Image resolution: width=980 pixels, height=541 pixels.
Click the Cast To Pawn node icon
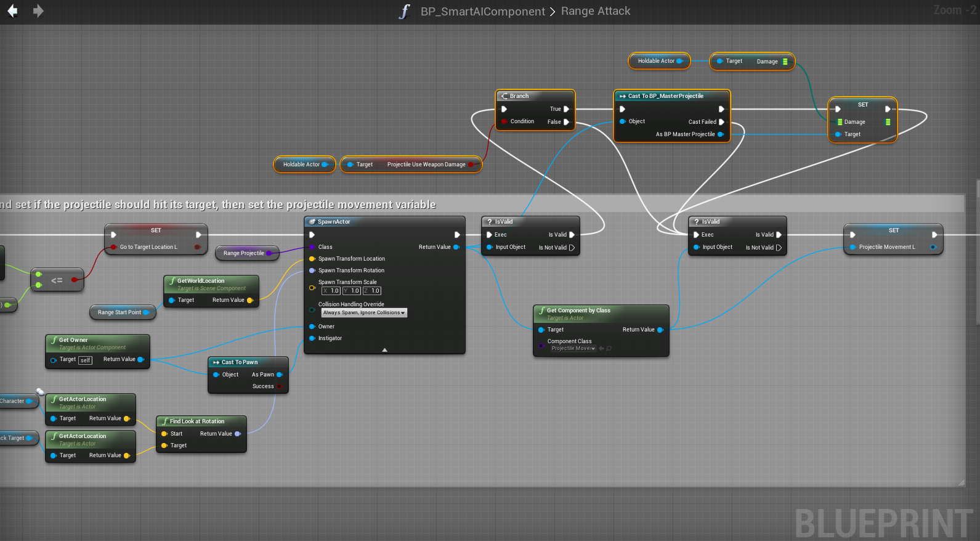216,362
